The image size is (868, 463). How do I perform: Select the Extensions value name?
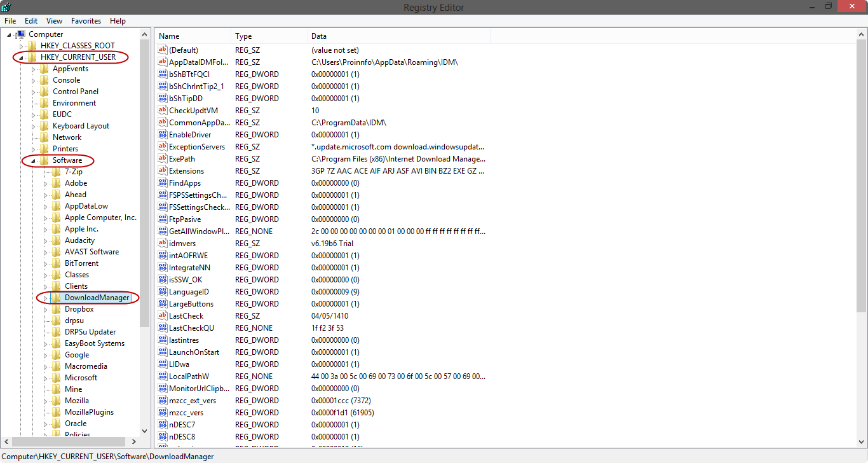pyautogui.click(x=186, y=170)
